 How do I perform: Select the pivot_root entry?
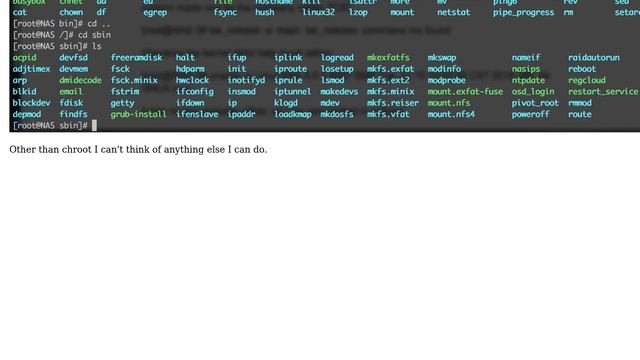[535, 103]
